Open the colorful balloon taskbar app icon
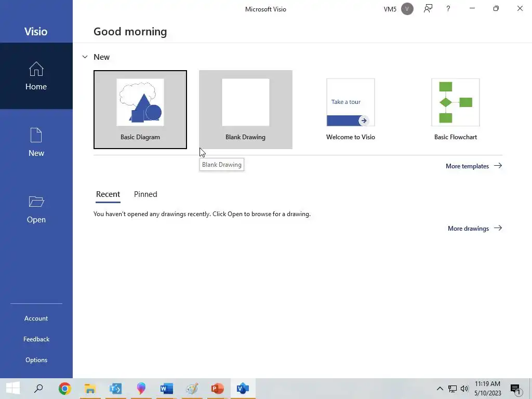This screenshot has height=399, width=532. pos(141,389)
